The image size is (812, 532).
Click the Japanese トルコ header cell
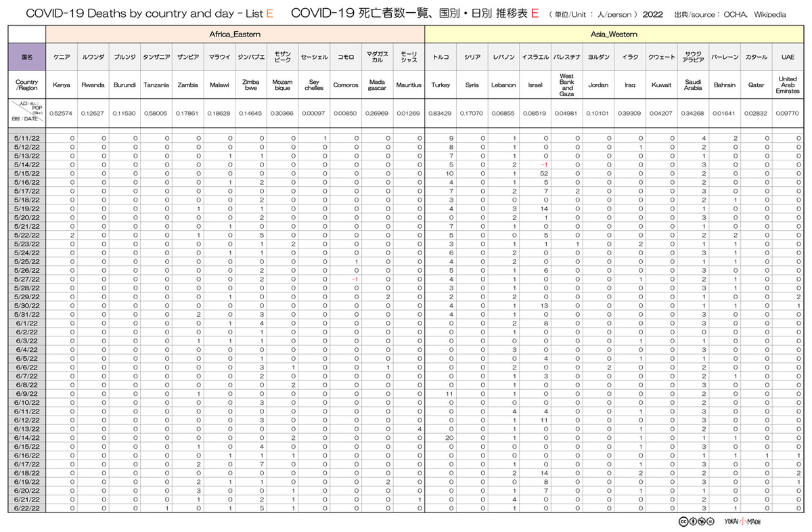(441, 58)
